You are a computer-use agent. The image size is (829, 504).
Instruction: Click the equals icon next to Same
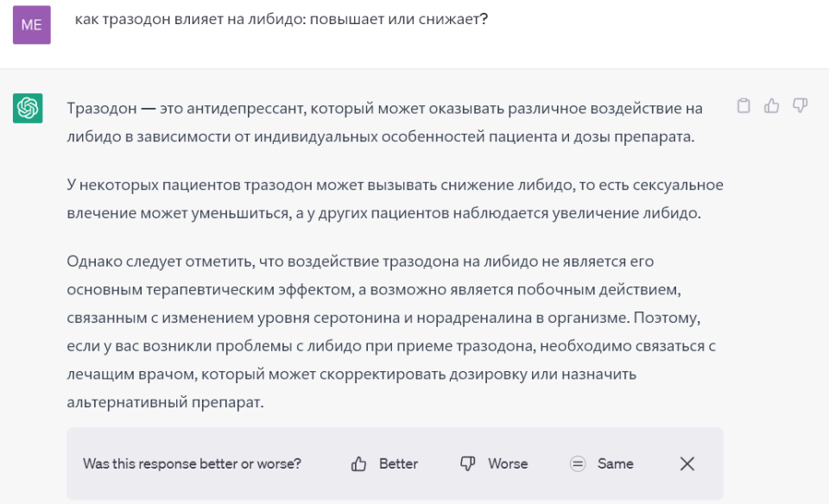point(578,464)
